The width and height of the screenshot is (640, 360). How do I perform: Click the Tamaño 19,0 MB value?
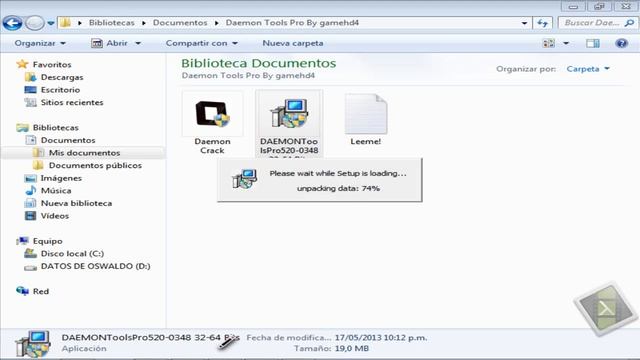pyautogui.click(x=351, y=349)
